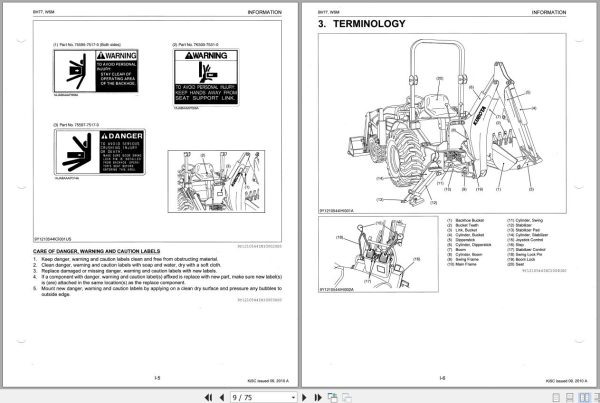
Task: Click page number 'I-6' at right page bottom
Action: coord(442,378)
